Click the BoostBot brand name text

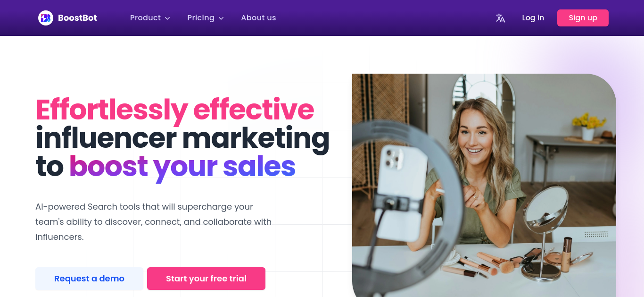click(77, 18)
